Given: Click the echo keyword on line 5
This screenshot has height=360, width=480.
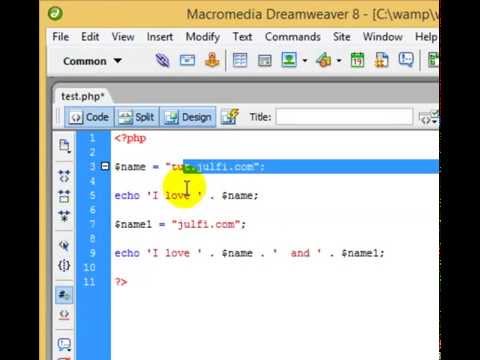Looking at the screenshot, I should (x=127, y=195).
